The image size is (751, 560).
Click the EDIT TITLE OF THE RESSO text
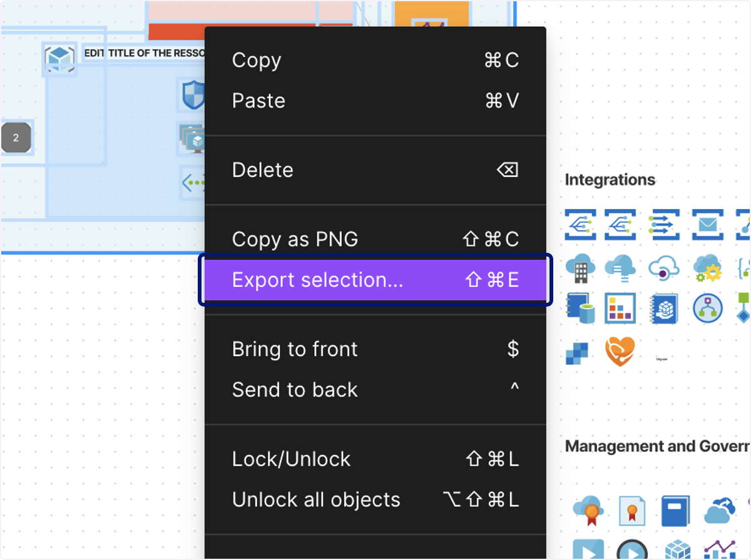point(145,53)
